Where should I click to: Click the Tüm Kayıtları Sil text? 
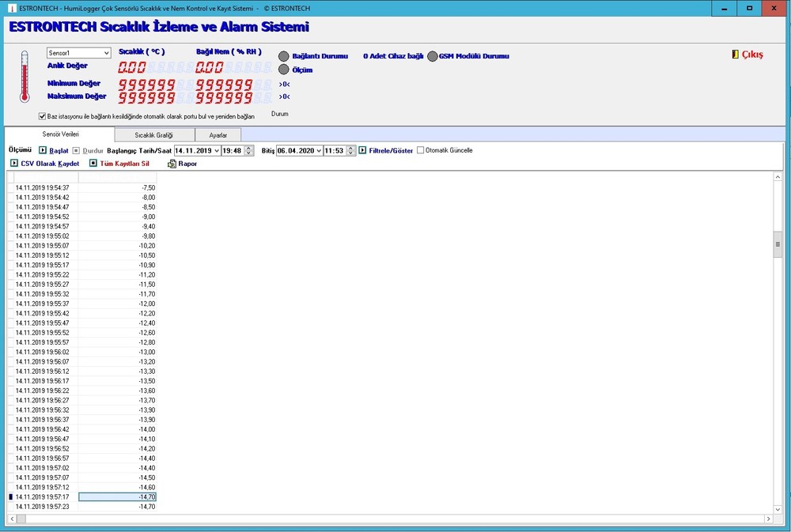coord(125,164)
